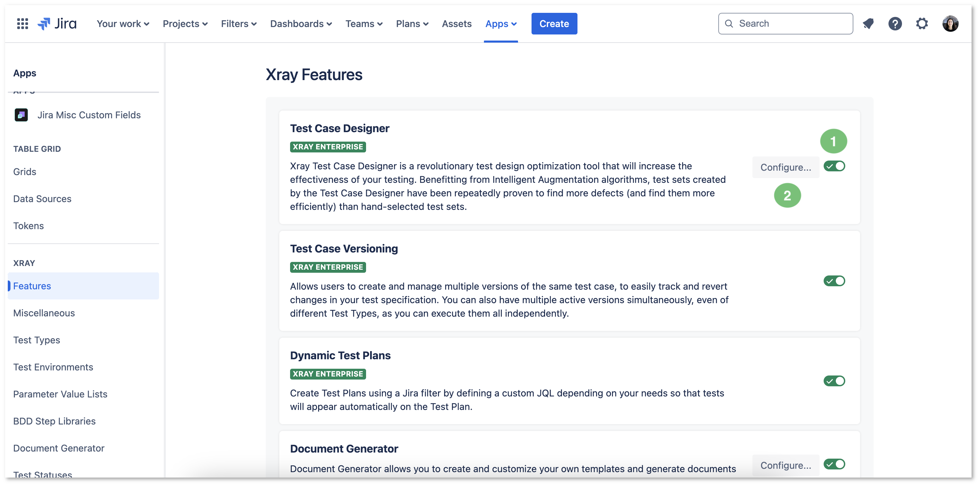Expand the Filters dropdown
The height and width of the screenshot is (486, 980).
pos(239,24)
